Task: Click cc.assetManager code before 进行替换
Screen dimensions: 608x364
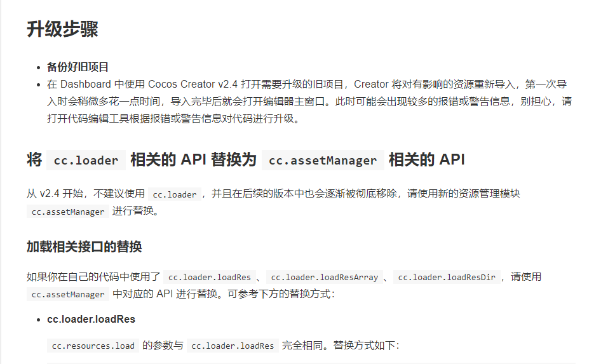Action: [68, 212]
